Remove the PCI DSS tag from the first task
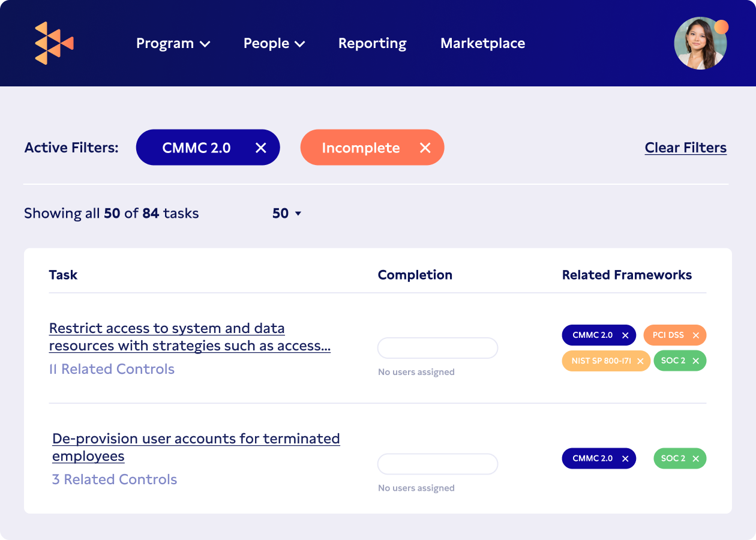The width and height of the screenshot is (756, 540). coord(694,335)
